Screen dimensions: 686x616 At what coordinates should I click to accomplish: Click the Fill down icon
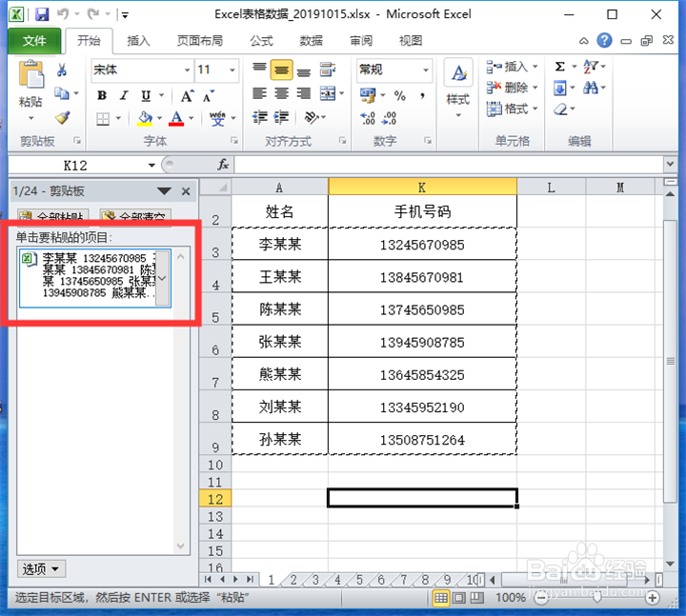click(x=560, y=88)
